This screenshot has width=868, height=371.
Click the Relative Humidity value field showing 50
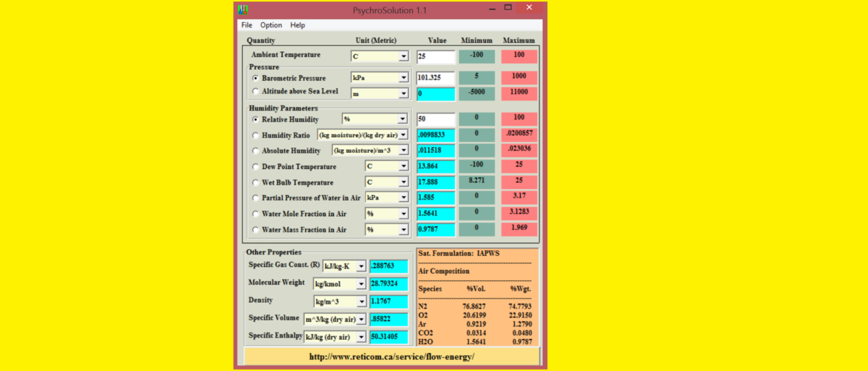(x=435, y=119)
